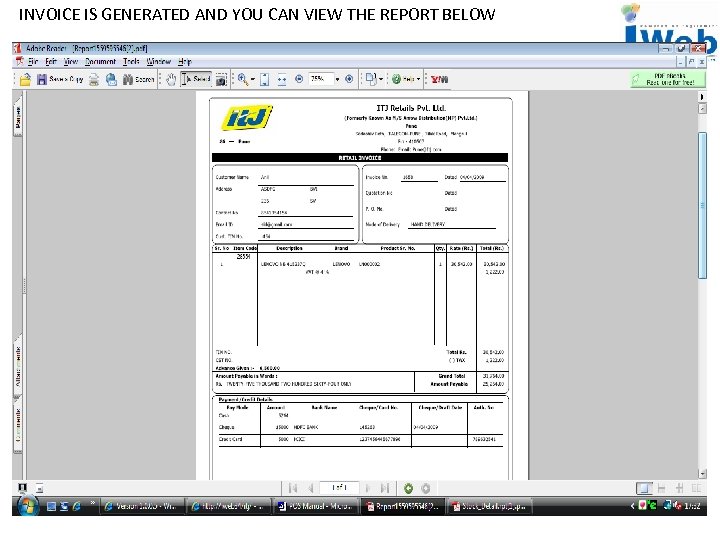Open a file with the folder icon
Viewport: 720px width, 540px height.
pyautogui.click(x=25, y=79)
